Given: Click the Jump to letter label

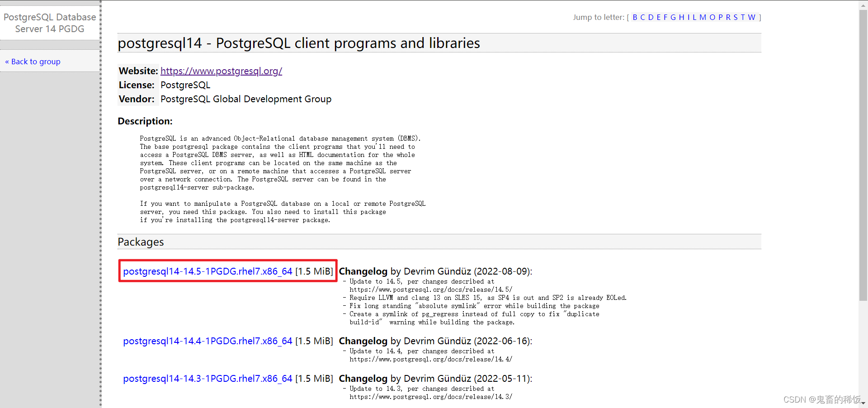Looking at the screenshot, I should (x=599, y=17).
